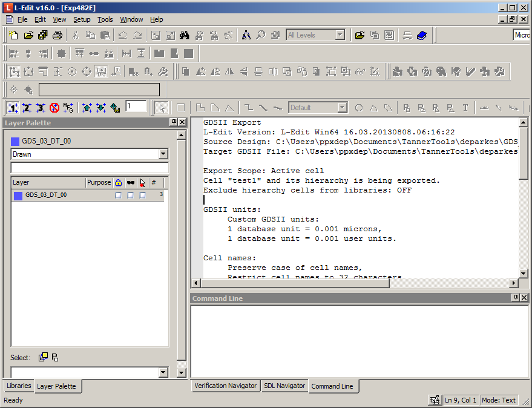The width and height of the screenshot is (532, 408).
Task: Select the Circle drawing tool
Action: point(359,108)
